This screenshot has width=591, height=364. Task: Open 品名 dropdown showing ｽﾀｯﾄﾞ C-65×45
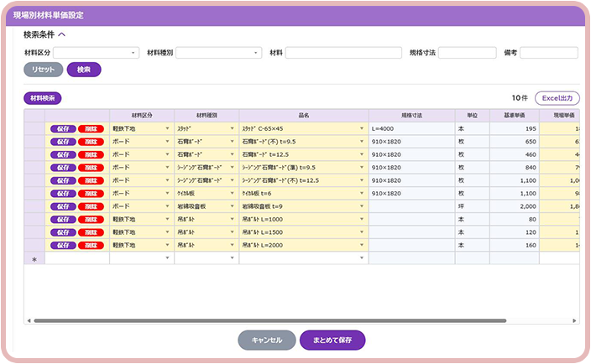(362, 128)
